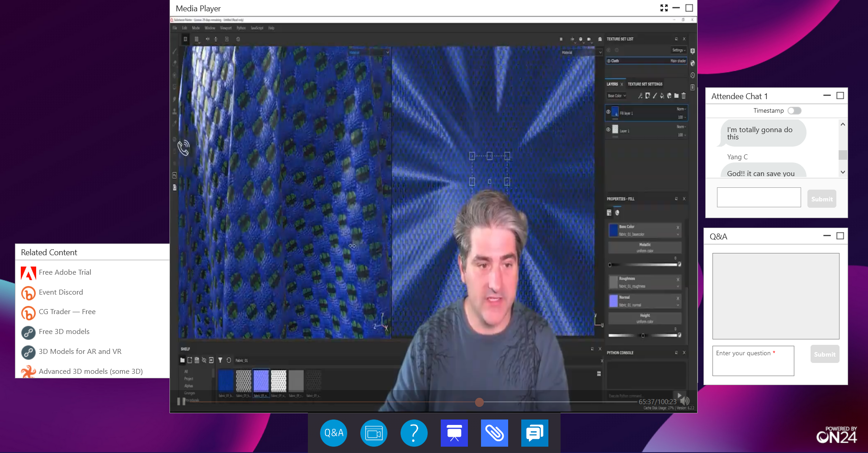Toggle the eye on the Cloth texture set
Image resolution: width=868 pixels, height=453 pixels.
[x=609, y=61]
